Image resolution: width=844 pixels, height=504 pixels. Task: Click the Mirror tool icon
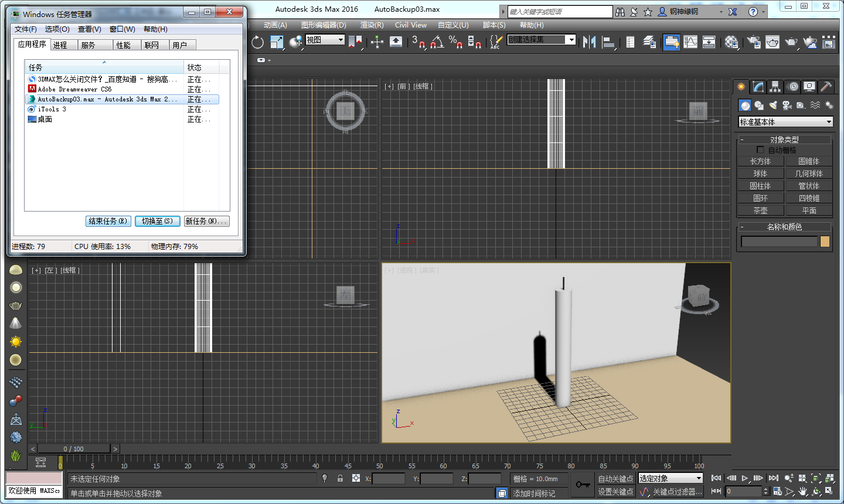(x=589, y=42)
